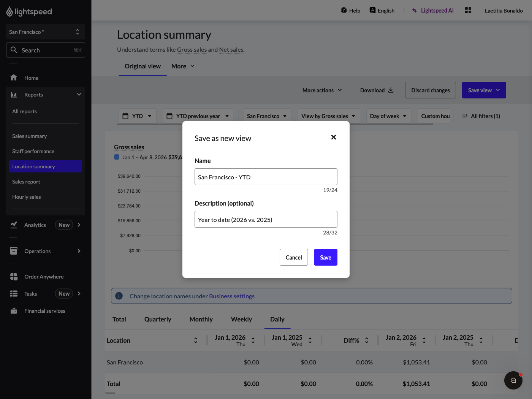This screenshot has height=399, width=532.
Task: Click the Download arrow icon
Action: (391, 90)
